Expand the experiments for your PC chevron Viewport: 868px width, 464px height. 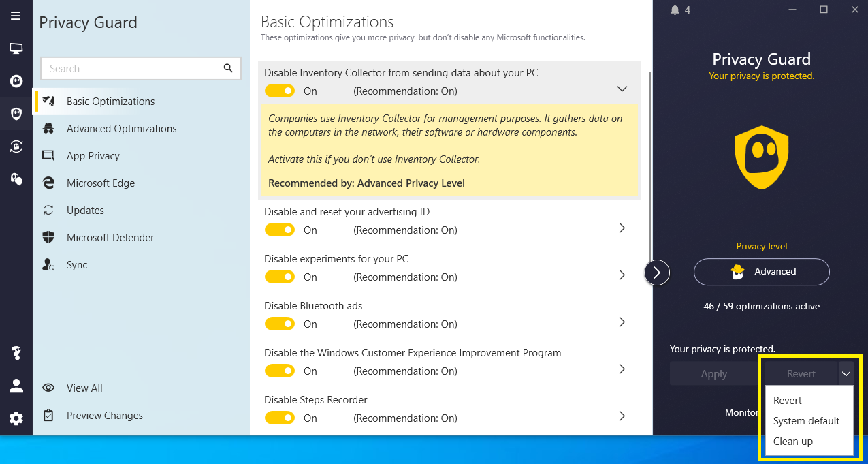click(x=622, y=275)
